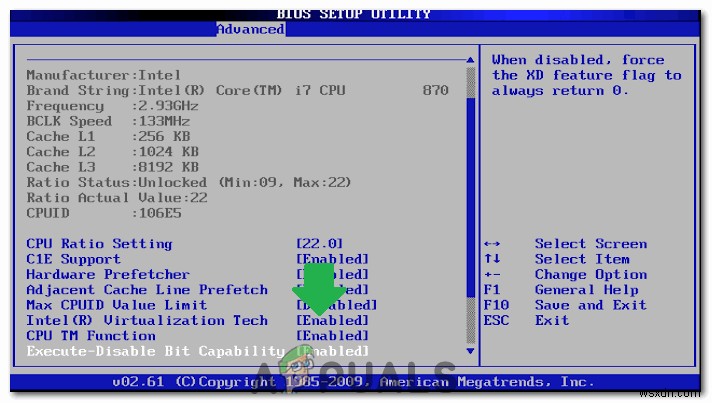
Task: Select the Advanced tab
Action: click(x=251, y=29)
